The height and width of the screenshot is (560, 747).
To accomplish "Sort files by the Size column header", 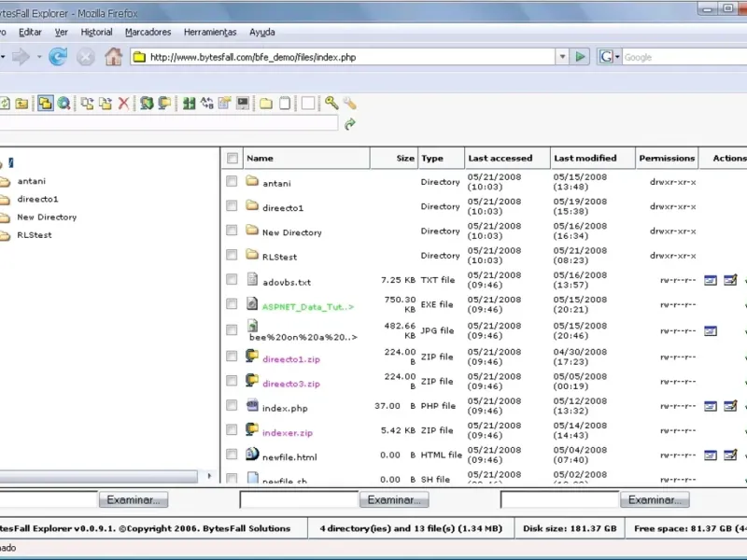I will click(x=404, y=159).
